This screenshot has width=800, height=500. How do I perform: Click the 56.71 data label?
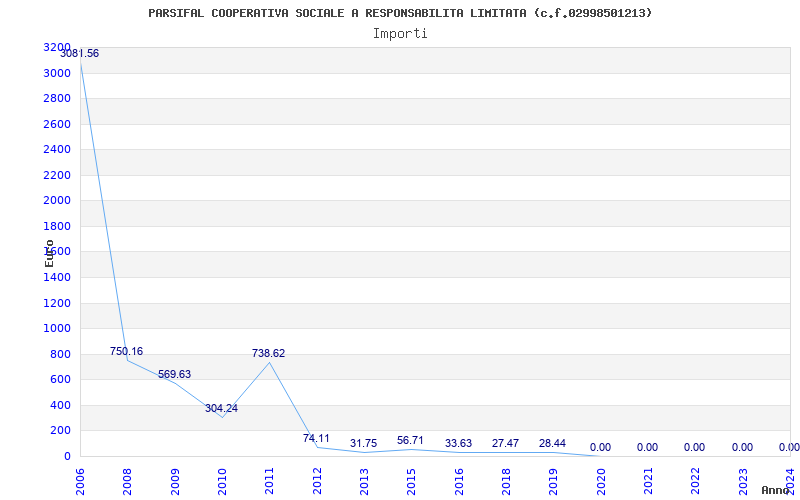point(410,440)
